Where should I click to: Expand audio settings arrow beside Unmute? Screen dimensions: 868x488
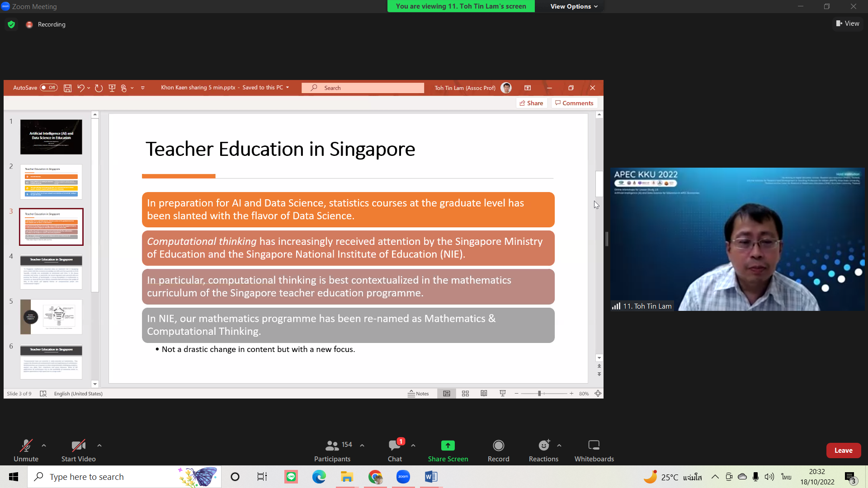click(x=44, y=446)
